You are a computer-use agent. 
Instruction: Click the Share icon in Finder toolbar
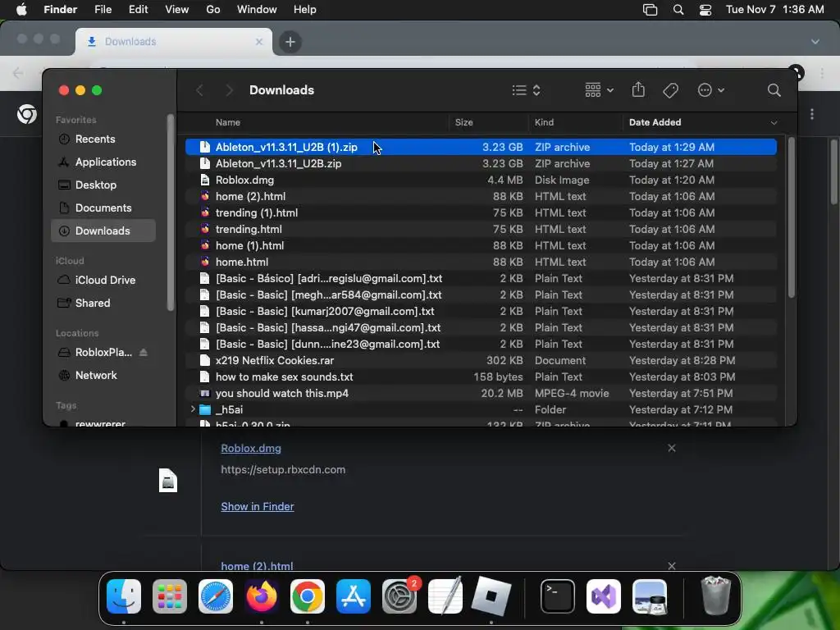[x=638, y=89]
